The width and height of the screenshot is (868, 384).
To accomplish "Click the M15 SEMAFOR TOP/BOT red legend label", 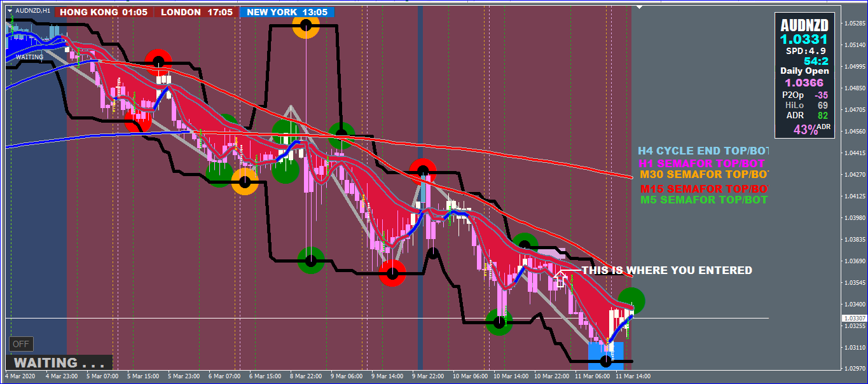I will (x=704, y=189).
